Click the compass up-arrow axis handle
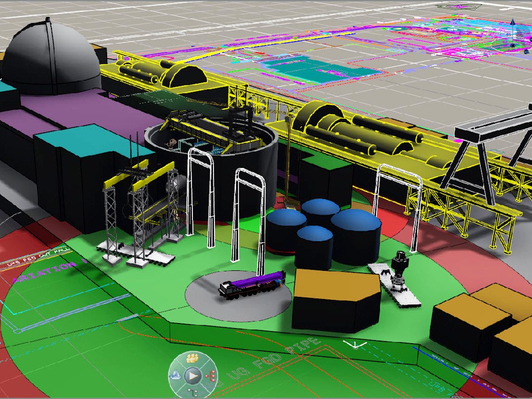This screenshot has height=399, width=532. pos(513,23)
